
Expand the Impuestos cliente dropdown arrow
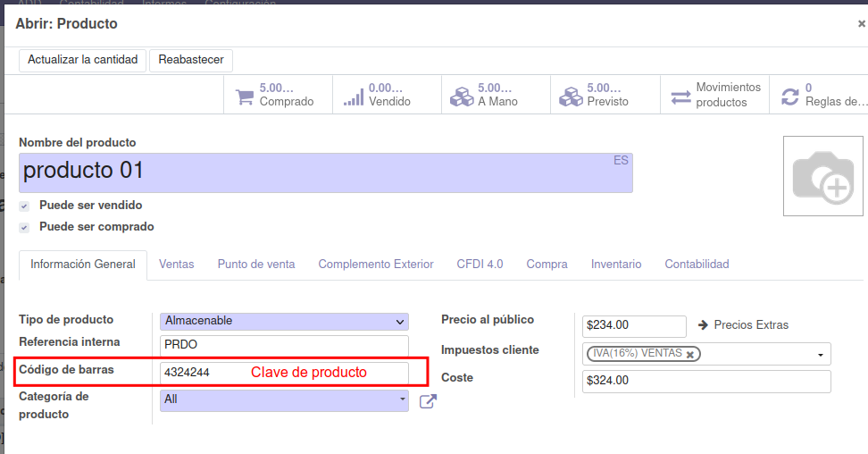(820, 355)
